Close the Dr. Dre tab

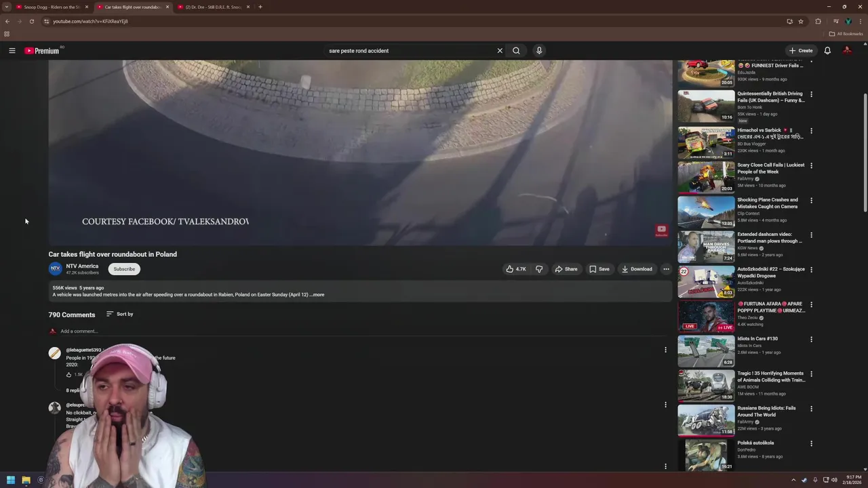coord(248,7)
